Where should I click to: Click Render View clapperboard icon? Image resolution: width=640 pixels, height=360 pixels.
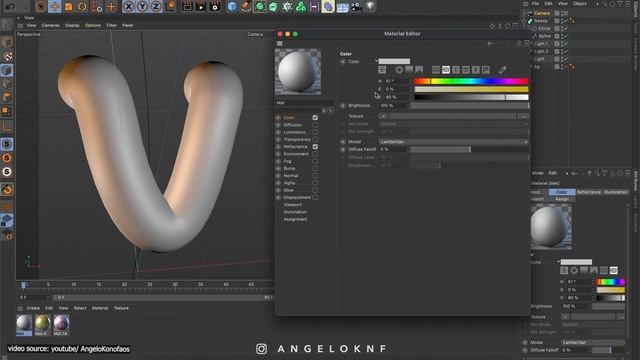point(187,7)
